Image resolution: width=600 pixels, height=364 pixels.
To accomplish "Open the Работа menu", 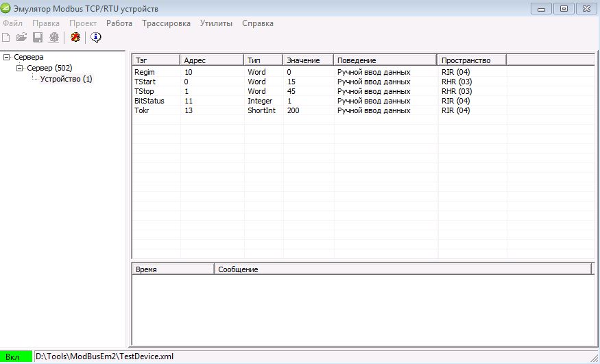I will (x=119, y=23).
